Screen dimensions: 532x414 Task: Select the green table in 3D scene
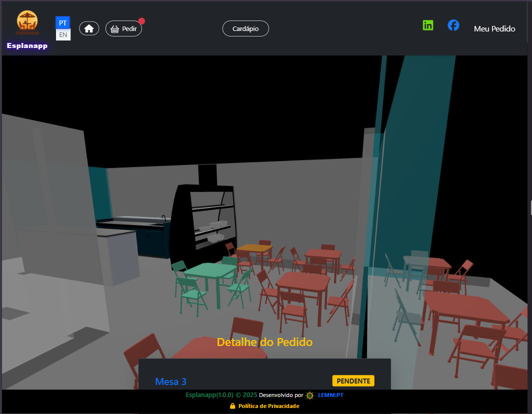tap(210, 271)
